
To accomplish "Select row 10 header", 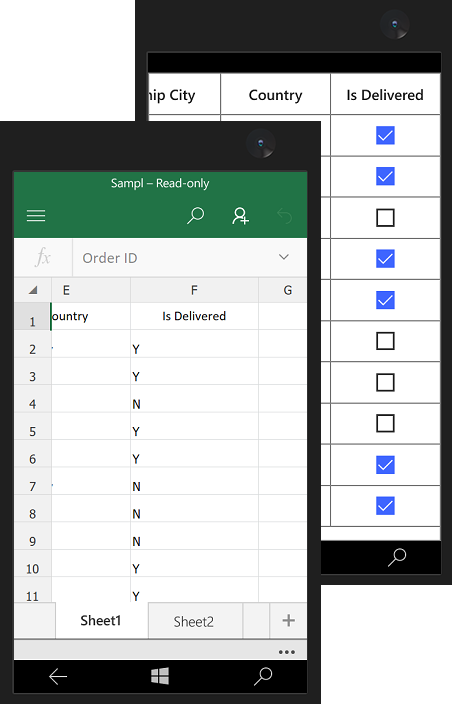I will 32,563.
